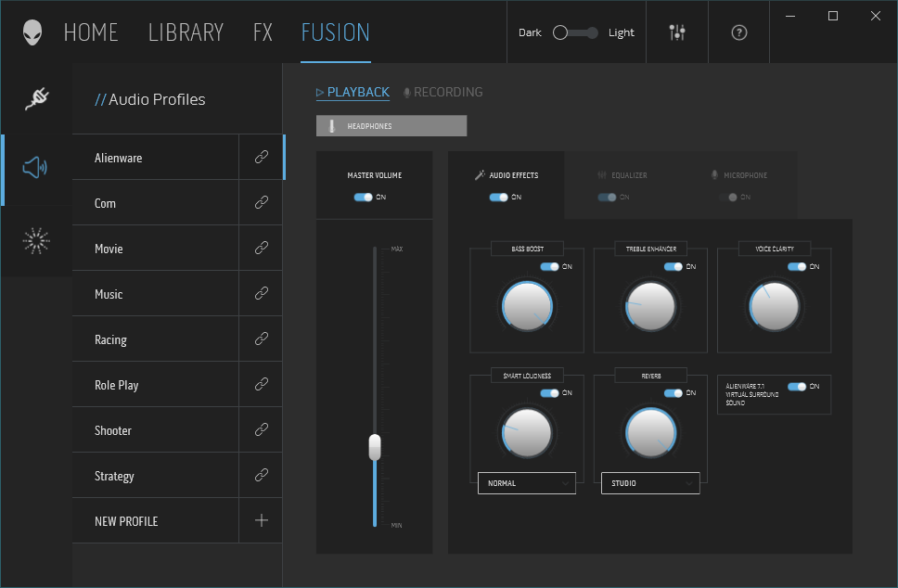Select the Com audio profile
This screenshot has height=588, width=898.
[155, 202]
